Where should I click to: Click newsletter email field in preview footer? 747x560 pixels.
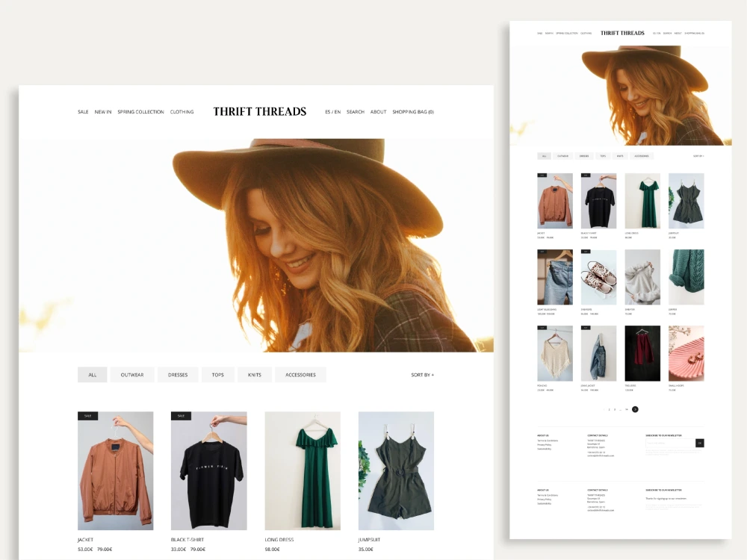(671, 444)
